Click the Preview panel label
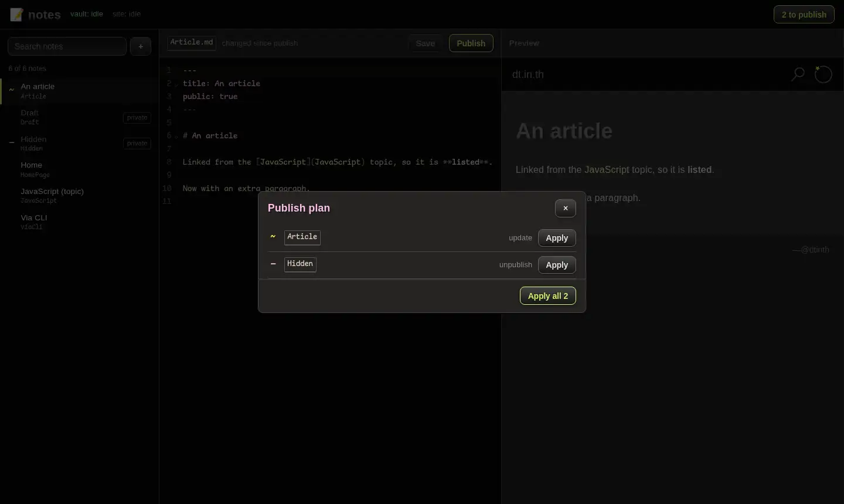Screen dimensions: 844x504 tap(524, 43)
